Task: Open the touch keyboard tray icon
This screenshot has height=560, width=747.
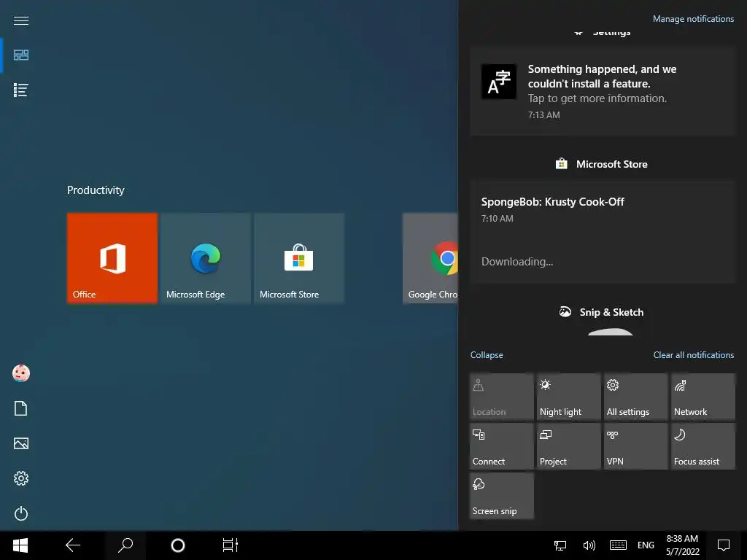Action: (618, 545)
